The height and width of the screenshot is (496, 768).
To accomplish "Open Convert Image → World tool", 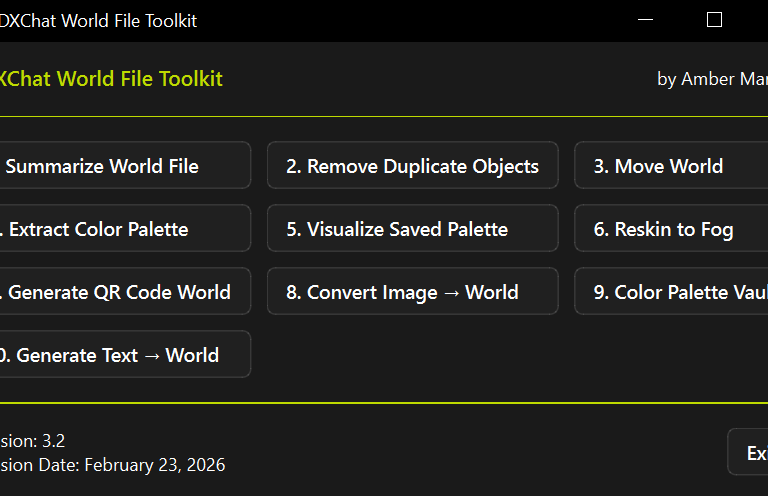I will (x=412, y=292).
